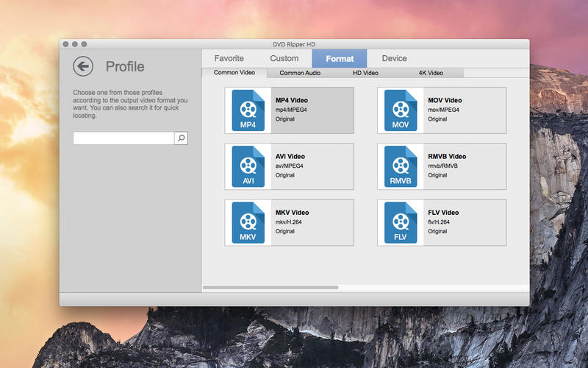The width and height of the screenshot is (588, 368).
Task: Choose the AVI file format icon
Action: pos(248,166)
